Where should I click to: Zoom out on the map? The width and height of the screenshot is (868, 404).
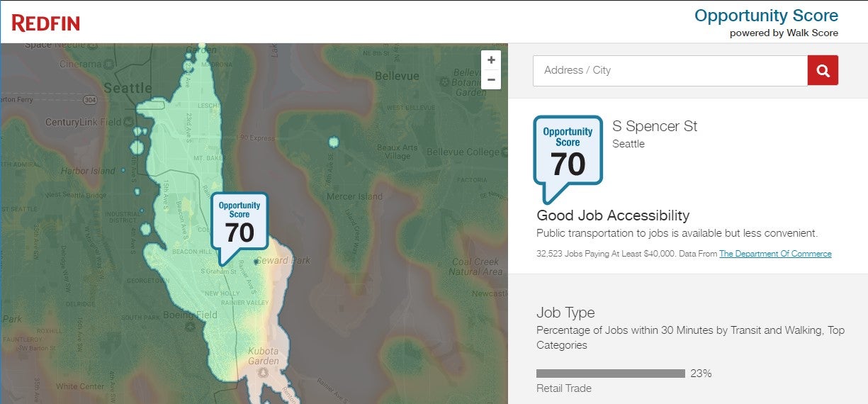point(491,79)
